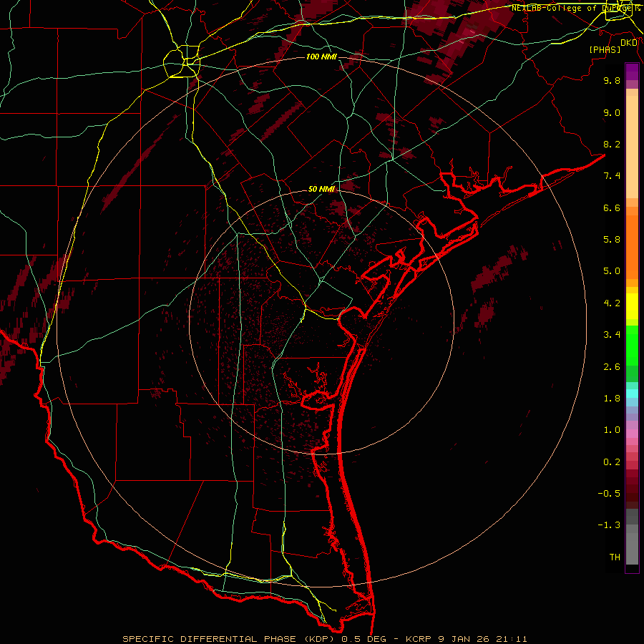This screenshot has height=644, width=644.
Task: Click the 1.0 scale value label
Action: point(612,430)
